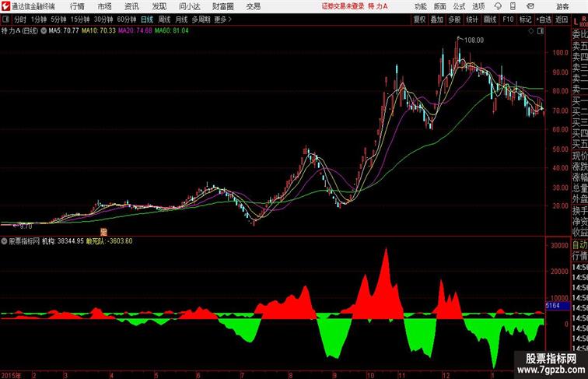This screenshot has height=379, width=588.
Task: Switch to the 15分钟 period tab
Action: (x=80, y=19)
